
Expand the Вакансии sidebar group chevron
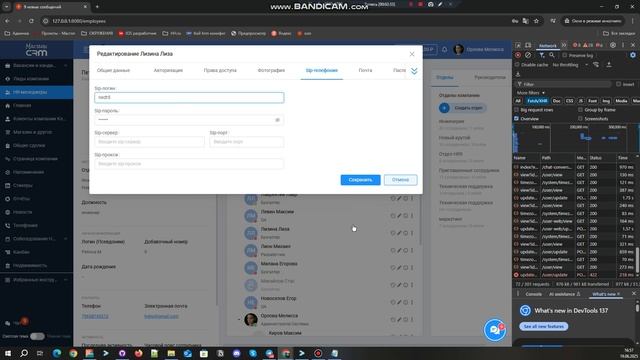(66, 65)
